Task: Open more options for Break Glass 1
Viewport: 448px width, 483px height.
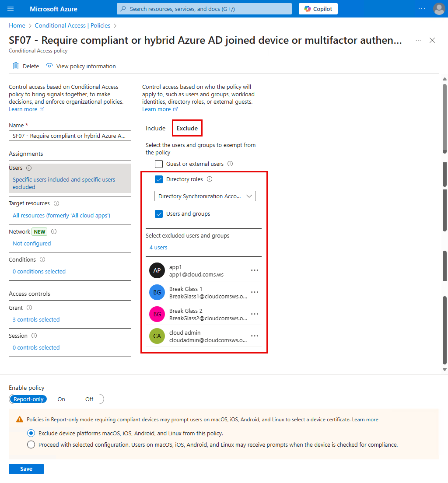Action: [255, 292]
